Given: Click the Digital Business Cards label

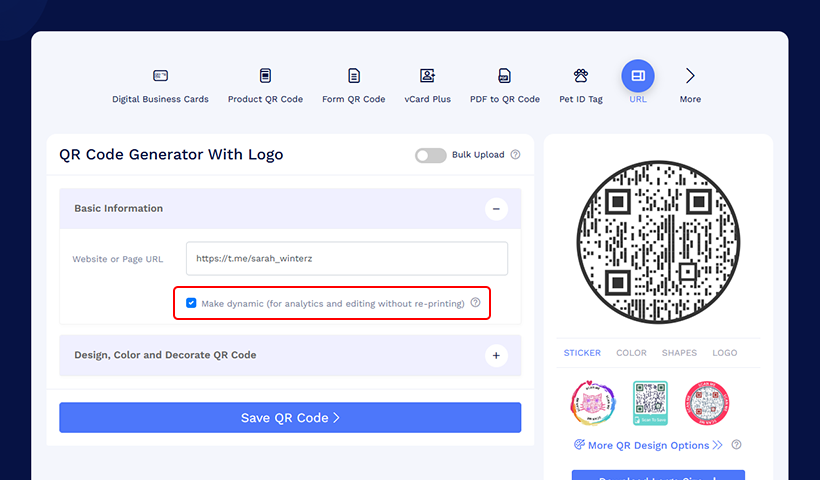Looking at the screenshot, I should [160, 99].
